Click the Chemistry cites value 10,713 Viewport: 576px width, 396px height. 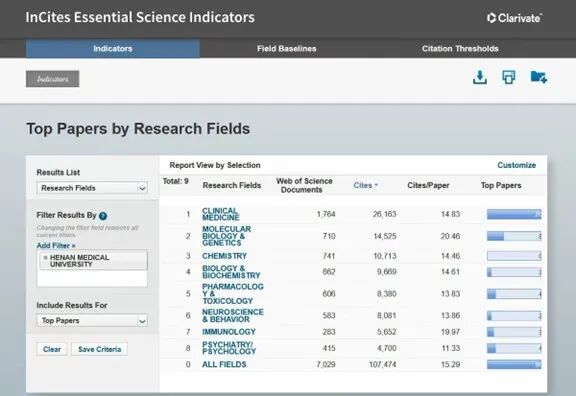385,256
